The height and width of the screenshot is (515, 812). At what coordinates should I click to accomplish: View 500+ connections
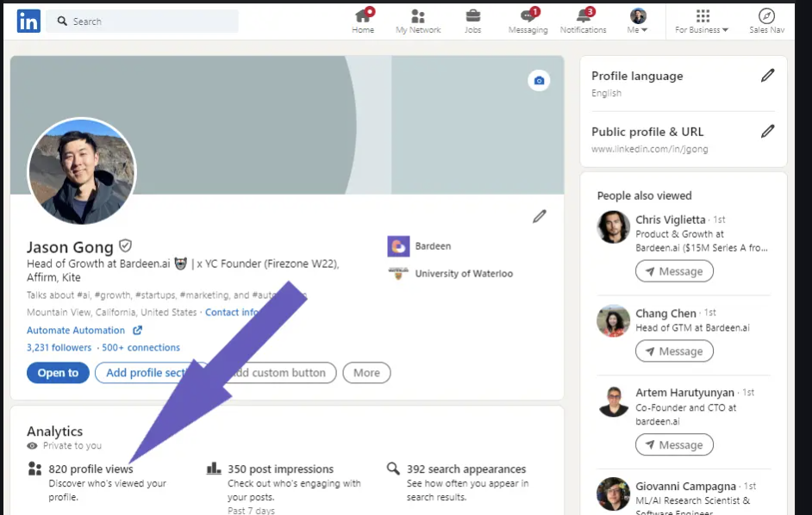[x=141, y=347]
